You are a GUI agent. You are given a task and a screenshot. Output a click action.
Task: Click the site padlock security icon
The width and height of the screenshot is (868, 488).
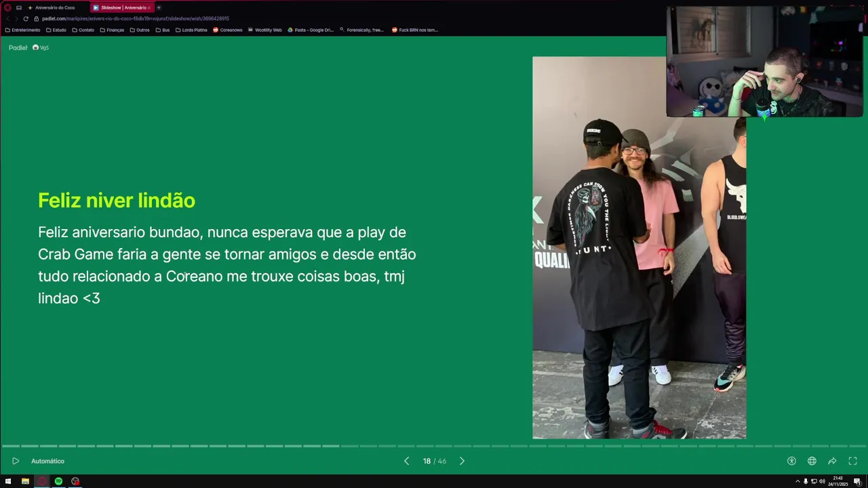37,18
